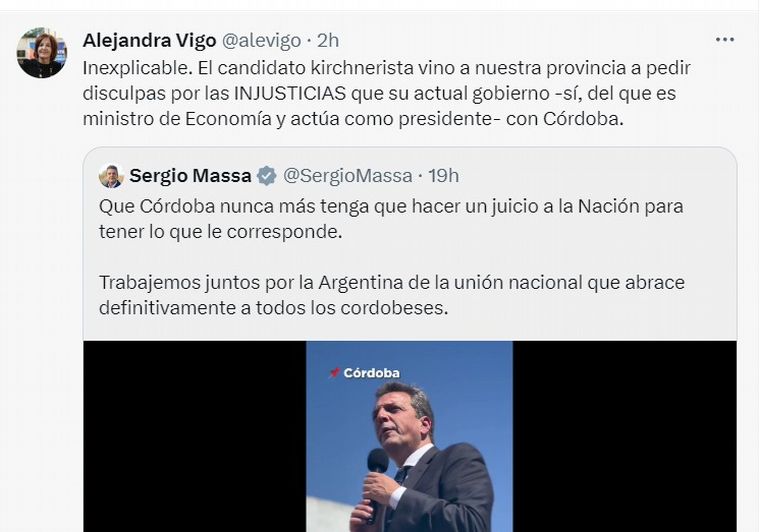Click the @SergioMassa handle
The image size is (760, 532).
348,175
